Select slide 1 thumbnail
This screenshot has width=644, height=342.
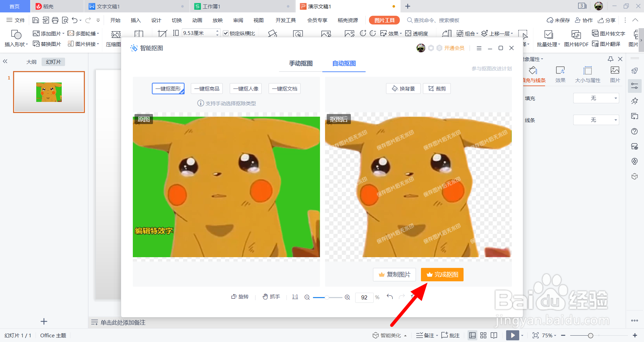pyautogui.click(x=49, y=92)
